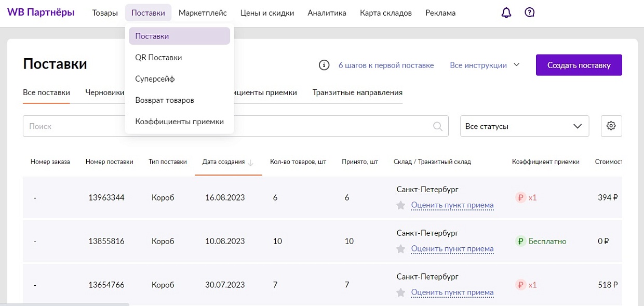The height and width of the screenshot is (306, 644).
Task: Open the table settings gear icon
Action: click(611, 126)
